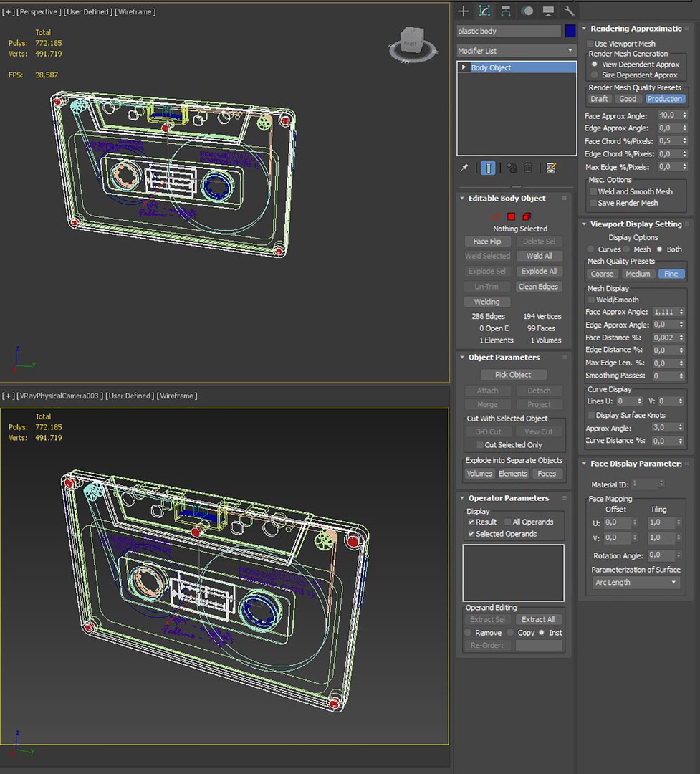The height and width of the screenshot is (774, 700).
Task: Open top viewport Wireframe shading menu
Action: pyautogui.click(x=135, y=12)
